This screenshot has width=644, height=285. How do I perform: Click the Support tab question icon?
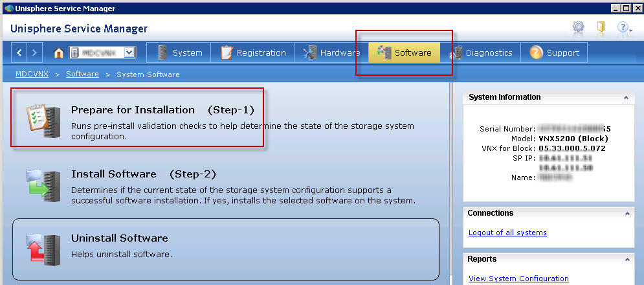[536, 52]
